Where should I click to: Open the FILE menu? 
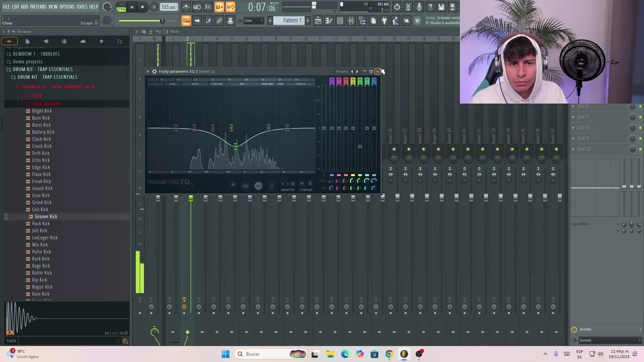click(x=6, y=7)
